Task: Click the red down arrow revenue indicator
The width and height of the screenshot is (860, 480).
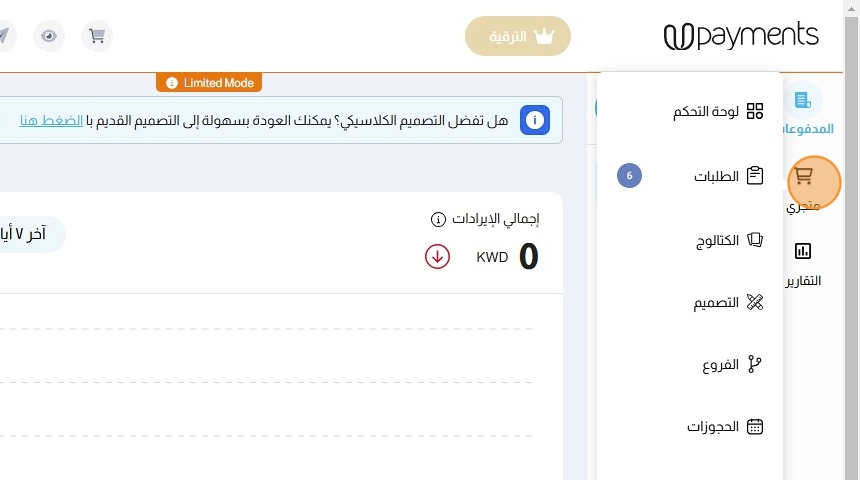Action: pos(437,256)
